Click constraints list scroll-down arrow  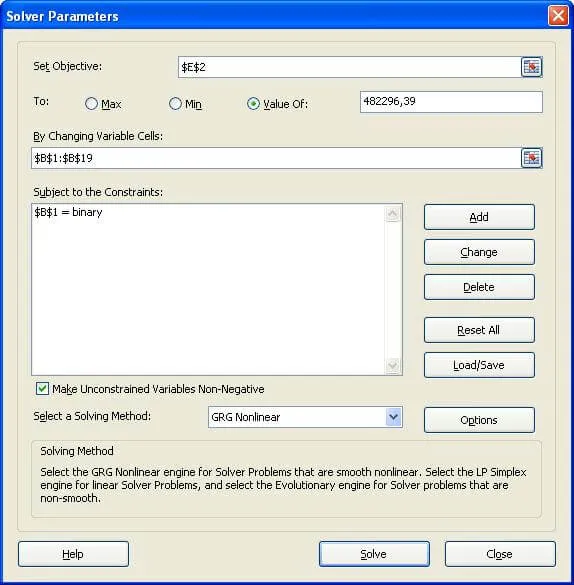click(393, 365)
